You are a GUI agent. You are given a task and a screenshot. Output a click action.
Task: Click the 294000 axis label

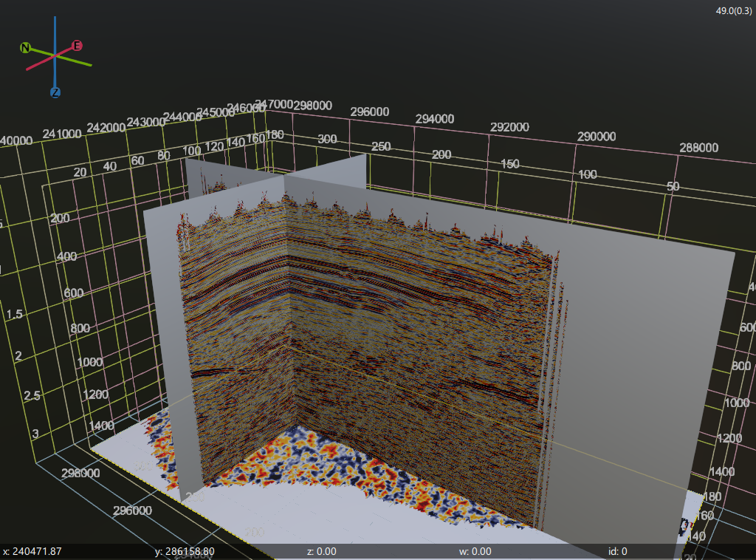coord(435,119)
